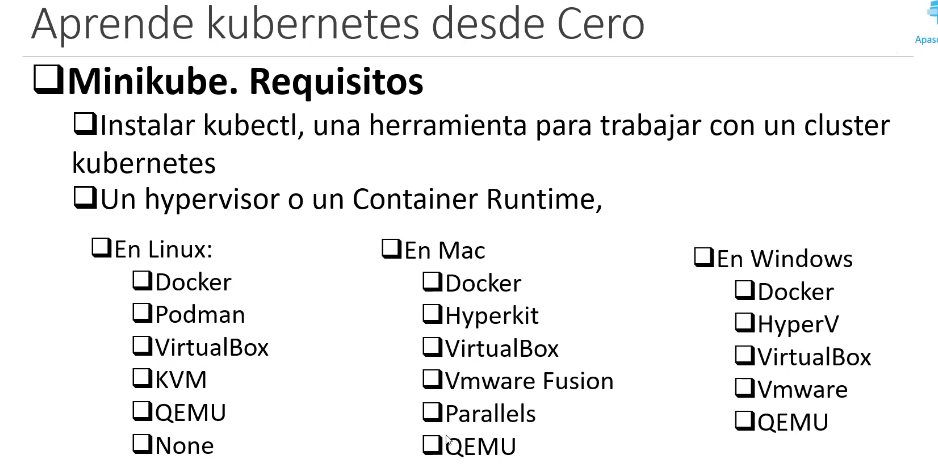Click Vmware in the Windows list
Viewport: 938px width, 476px height.
802,389
